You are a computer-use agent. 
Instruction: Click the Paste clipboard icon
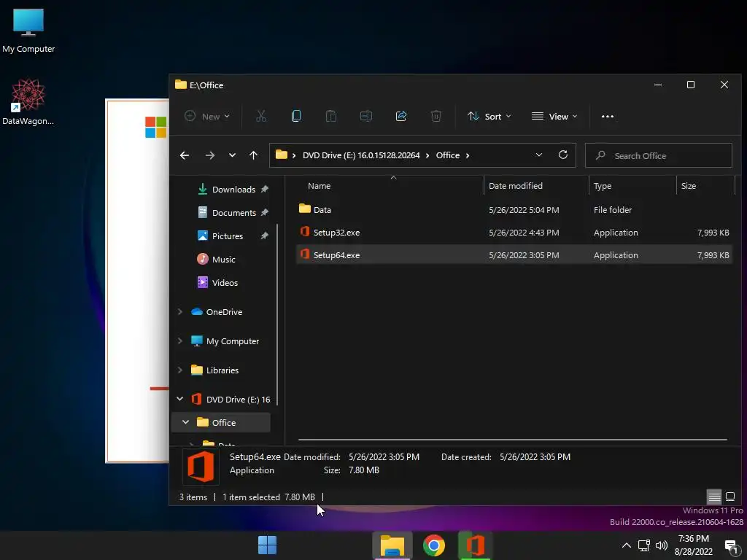[x=331, y=116]
